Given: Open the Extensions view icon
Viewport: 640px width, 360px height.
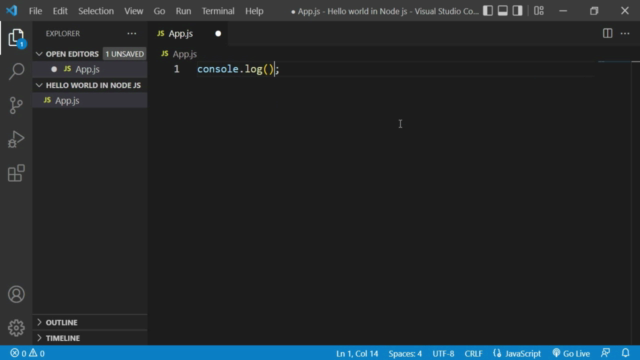Looking at the screenshot, I should tap(16, 173).
